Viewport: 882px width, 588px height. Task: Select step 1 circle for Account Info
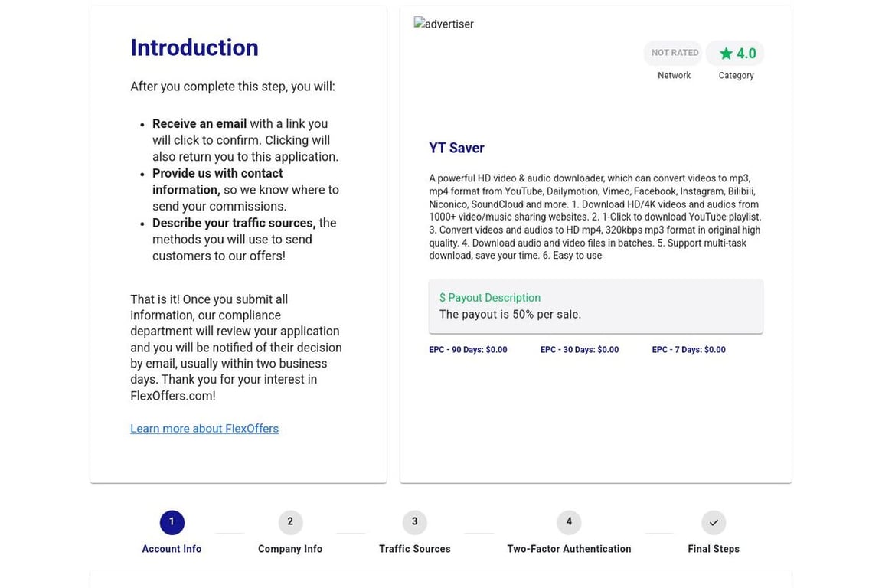171,522
